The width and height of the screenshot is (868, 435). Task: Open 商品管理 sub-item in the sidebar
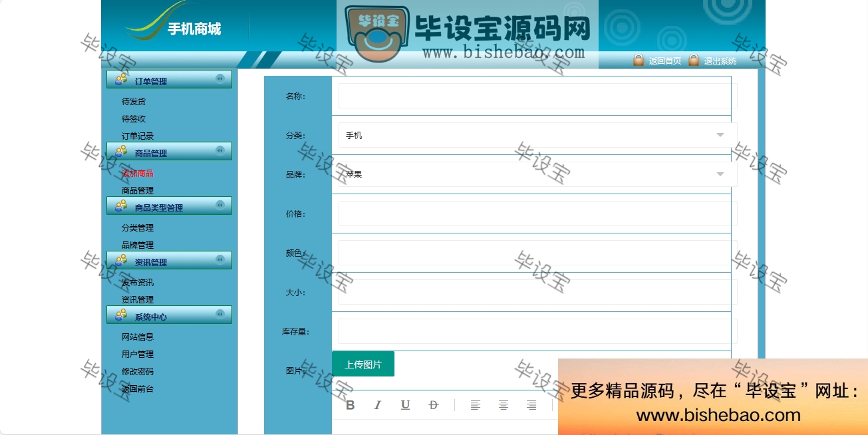click(x=138, y=191)
